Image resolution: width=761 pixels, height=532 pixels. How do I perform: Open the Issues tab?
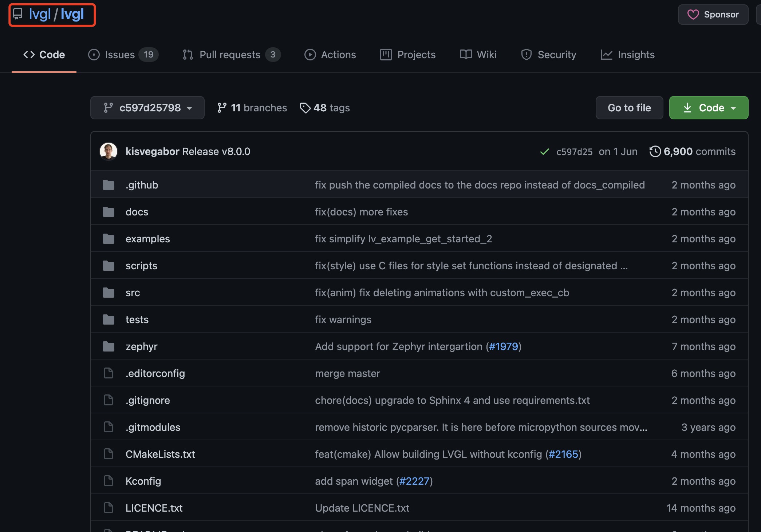pyautogui.click(x=123, y=55)
